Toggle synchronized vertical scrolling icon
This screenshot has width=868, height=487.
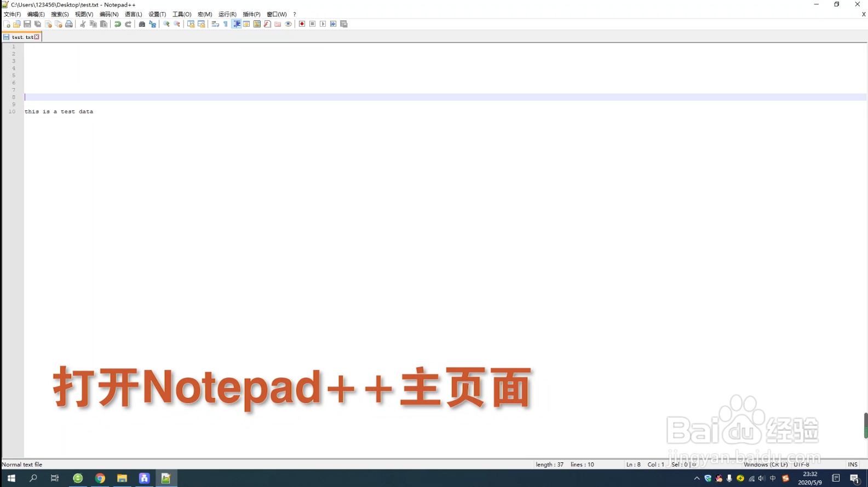click(191, 24)
